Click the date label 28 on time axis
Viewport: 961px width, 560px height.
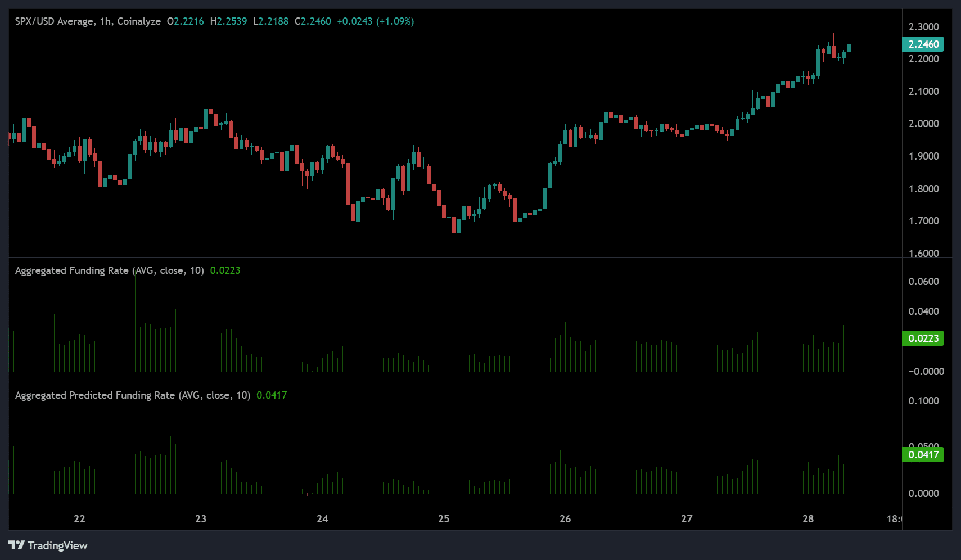point(808,519)
